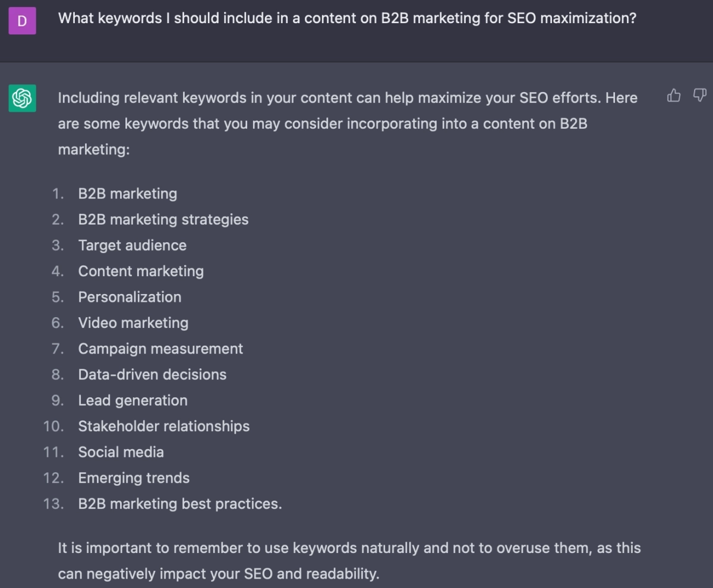Click the 'Personalization' list entry
713x588 pixels.
[x=130, y=297]
